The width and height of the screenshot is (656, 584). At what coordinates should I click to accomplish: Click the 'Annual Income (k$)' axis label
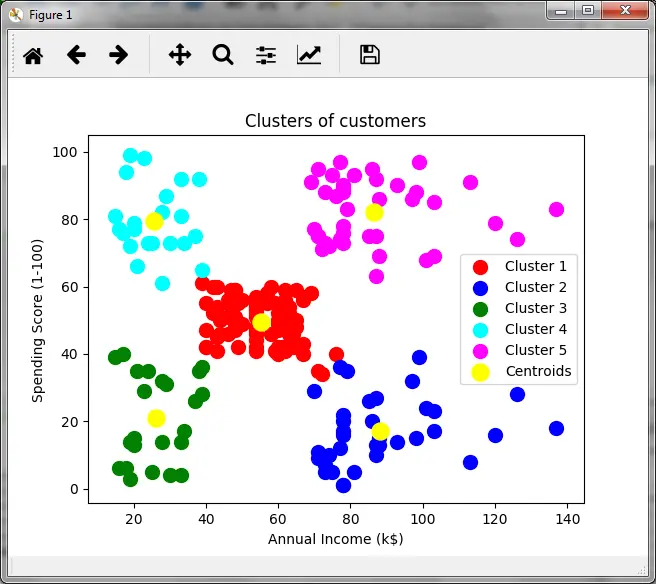click(336, 539)
